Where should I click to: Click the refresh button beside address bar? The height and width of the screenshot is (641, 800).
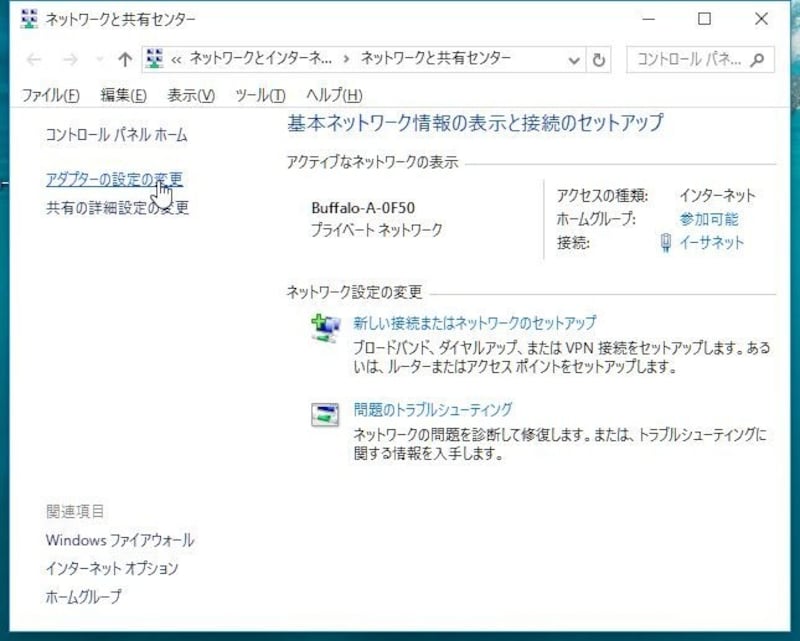pos(599,60)
